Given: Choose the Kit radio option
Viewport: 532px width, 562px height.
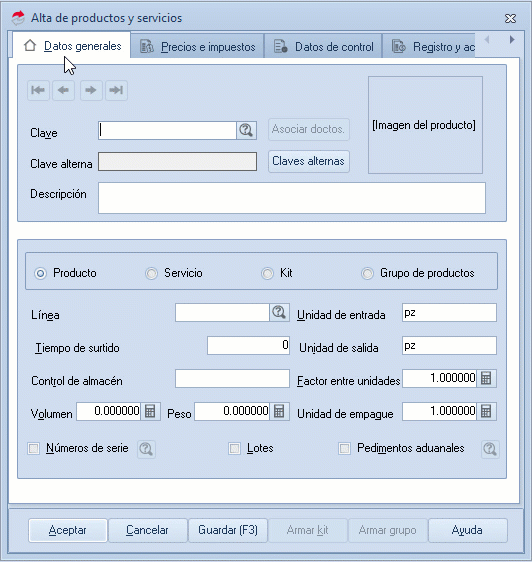Looking at the screenshot, I should click(x=267, y=273).
